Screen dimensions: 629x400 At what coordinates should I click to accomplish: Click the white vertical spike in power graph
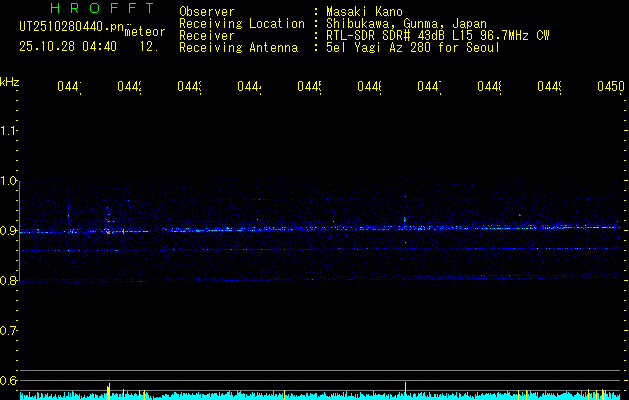(x=405, y=389)
